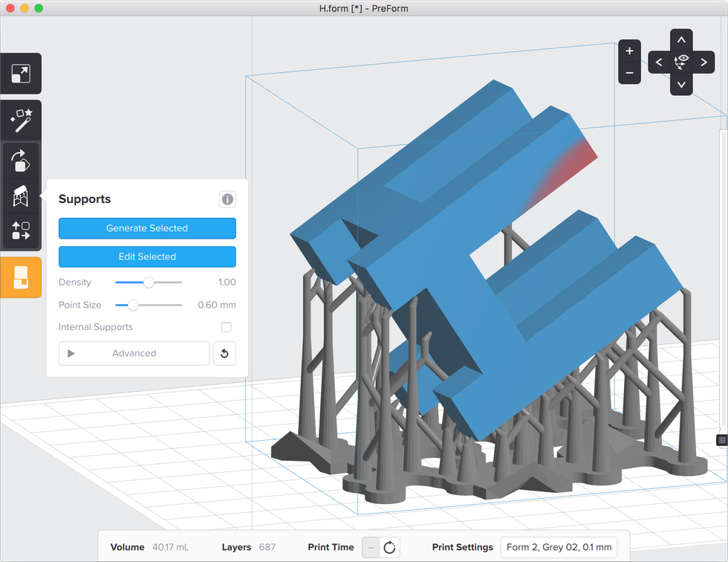Click the Supports panel info icon
Image resolution: width=728 pixels, height=562 pixels.
(227, 199)
